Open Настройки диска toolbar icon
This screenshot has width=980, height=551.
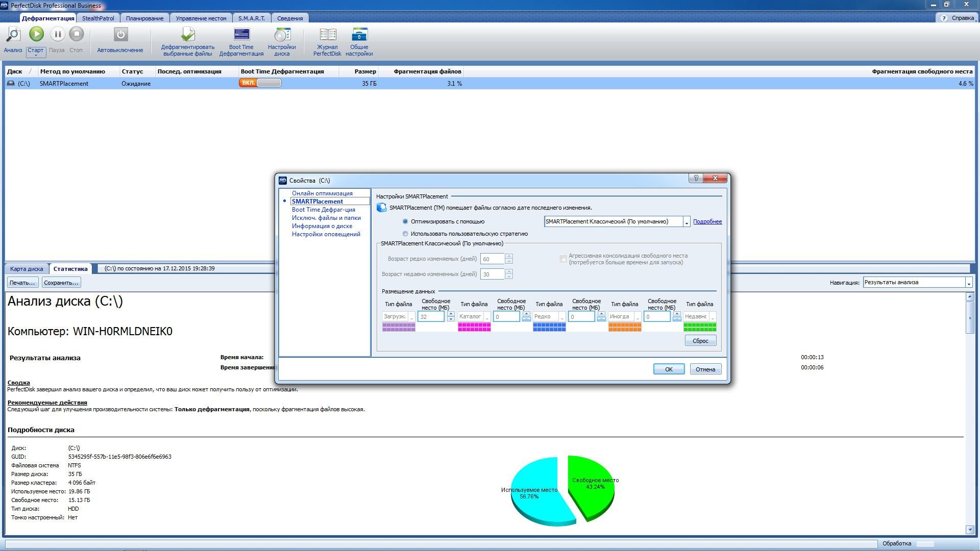pyautogui.click(x=282, y=35)
